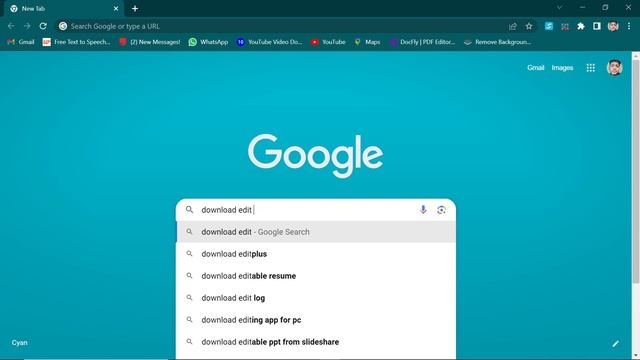Toggle the side panel icon
This screenshot has height=360, width=640.
pos(597,26)
